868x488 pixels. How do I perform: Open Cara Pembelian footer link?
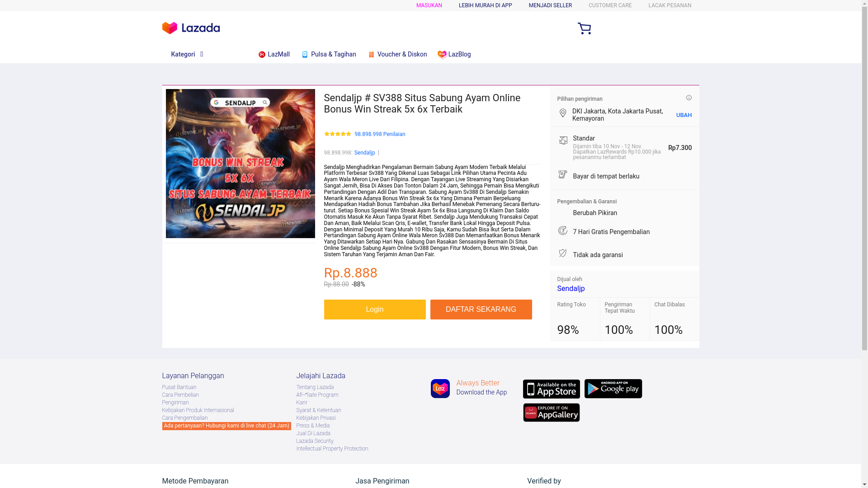point(180,395)
